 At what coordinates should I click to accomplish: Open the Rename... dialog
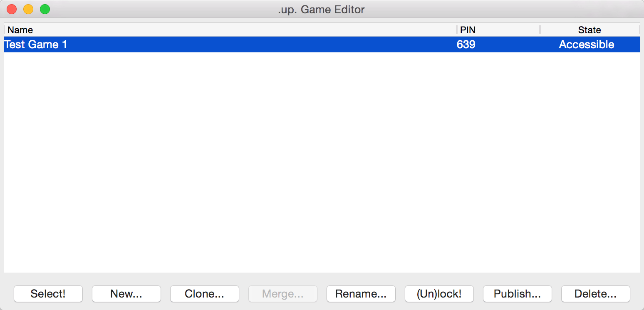pos(361,294)
